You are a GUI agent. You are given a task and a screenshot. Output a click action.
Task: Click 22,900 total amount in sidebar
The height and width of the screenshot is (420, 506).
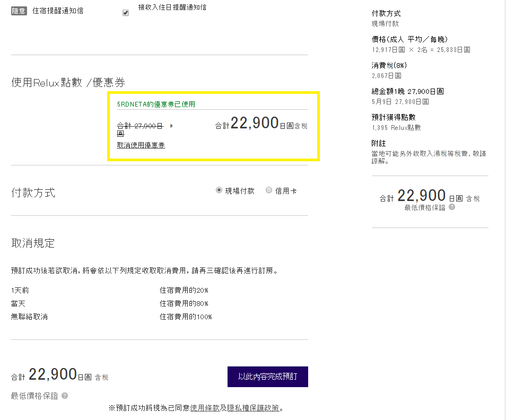coord(422,196)
